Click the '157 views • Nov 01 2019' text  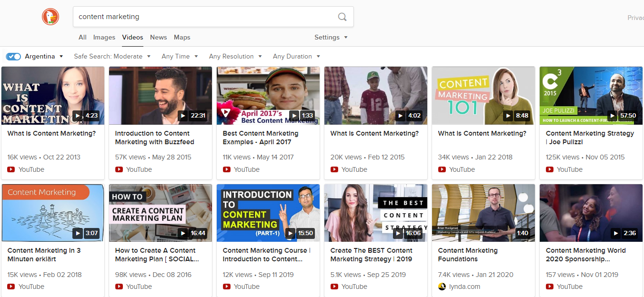[582, 275]
